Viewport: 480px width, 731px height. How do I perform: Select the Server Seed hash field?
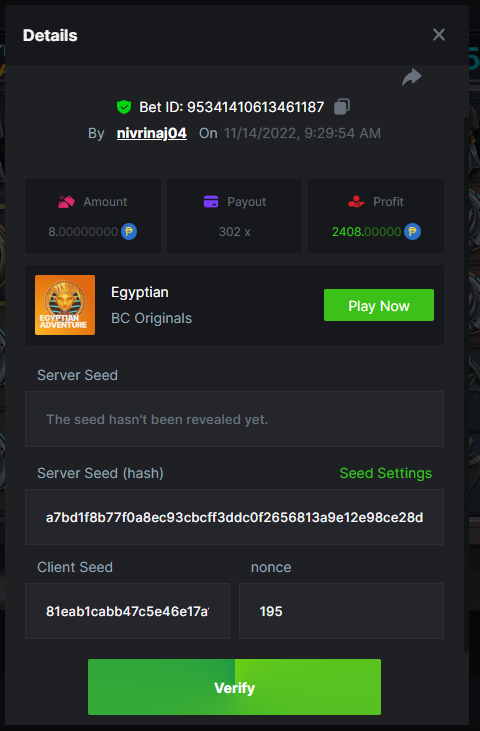[x=234, y=517]
